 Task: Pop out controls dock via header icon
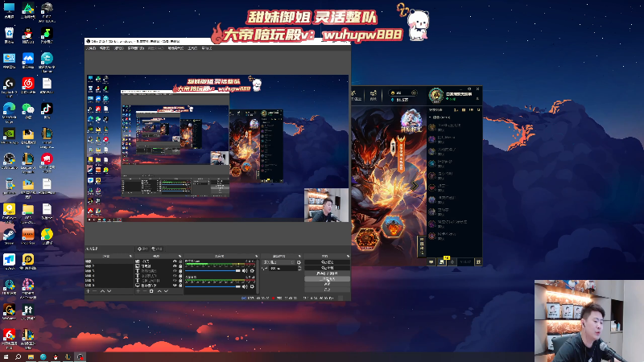[348, 256]
